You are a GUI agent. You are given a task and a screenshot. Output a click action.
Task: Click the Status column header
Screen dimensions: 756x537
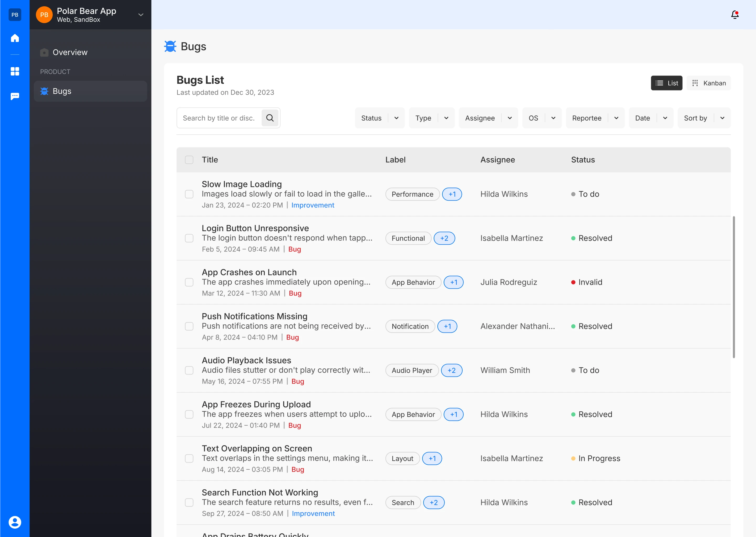coord(583,160)
